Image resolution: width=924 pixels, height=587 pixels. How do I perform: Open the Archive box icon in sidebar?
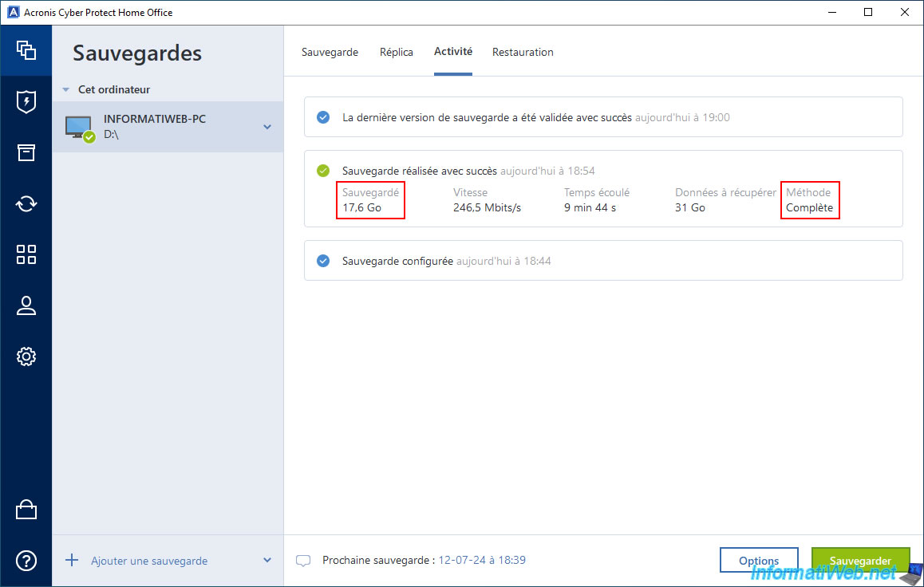point(26,152)
